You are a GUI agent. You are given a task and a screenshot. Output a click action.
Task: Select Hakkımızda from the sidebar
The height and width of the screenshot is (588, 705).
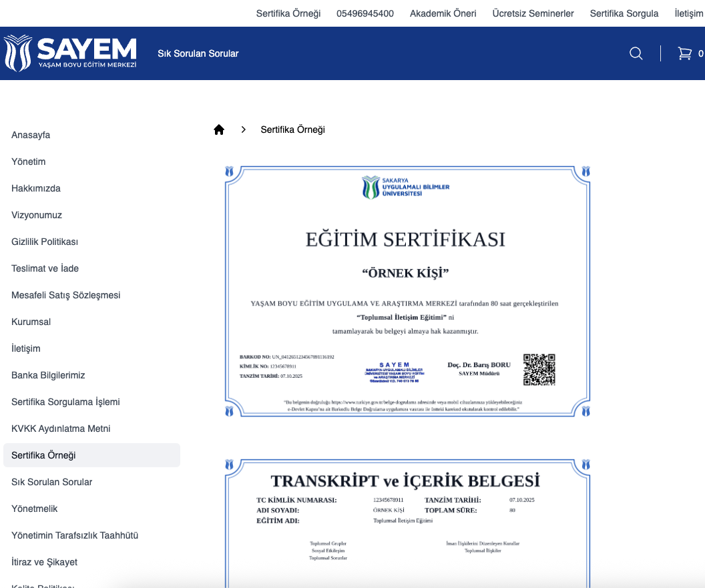pos(36,188)
